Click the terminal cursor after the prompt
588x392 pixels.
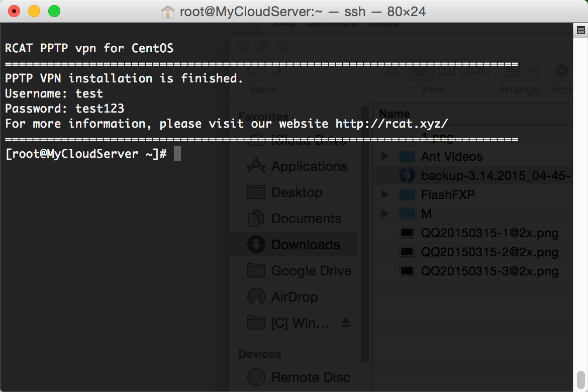tap(177, 153)
